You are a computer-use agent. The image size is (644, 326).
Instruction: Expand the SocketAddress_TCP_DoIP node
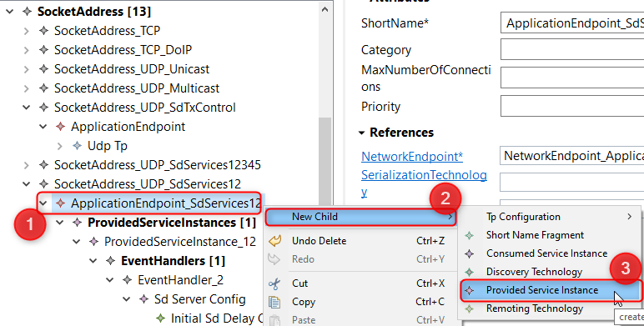coord(27,50)
